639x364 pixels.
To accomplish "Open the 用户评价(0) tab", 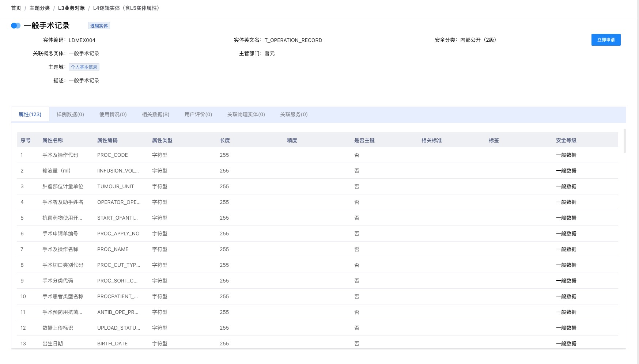I will pos(198,114).
